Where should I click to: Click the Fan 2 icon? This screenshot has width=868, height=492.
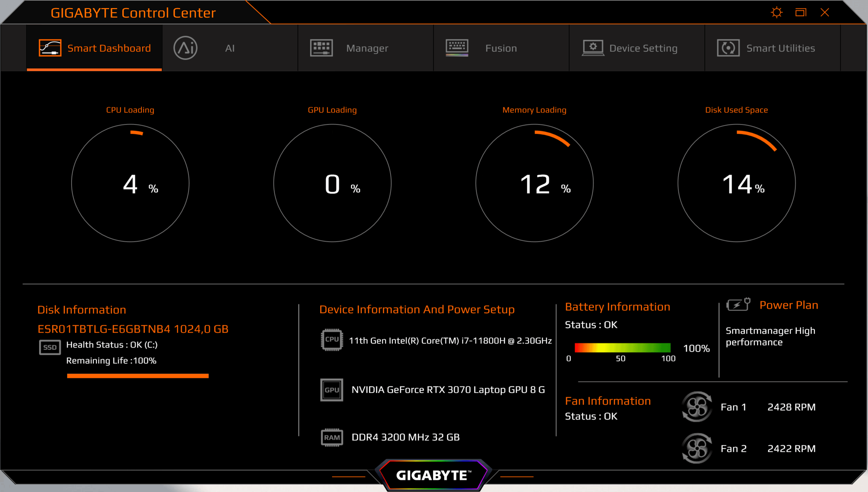[x=697, y=448]
